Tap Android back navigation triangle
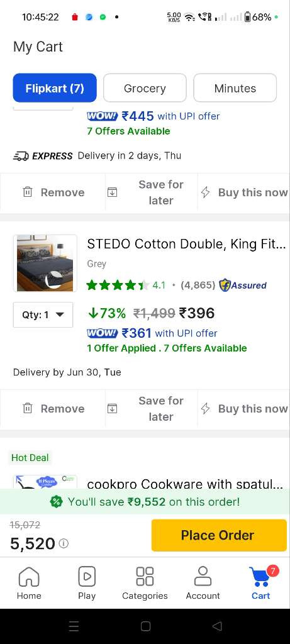Viewport: 290px width, 644px height. click(x=217, y=626)
